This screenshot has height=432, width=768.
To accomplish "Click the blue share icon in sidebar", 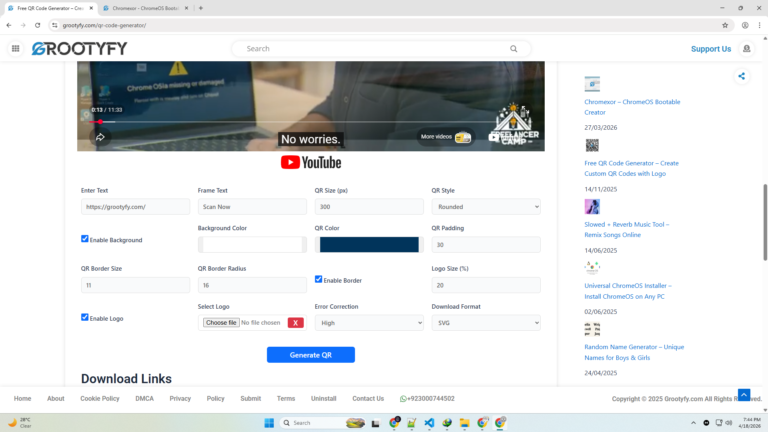I will (x=742, y=76).
